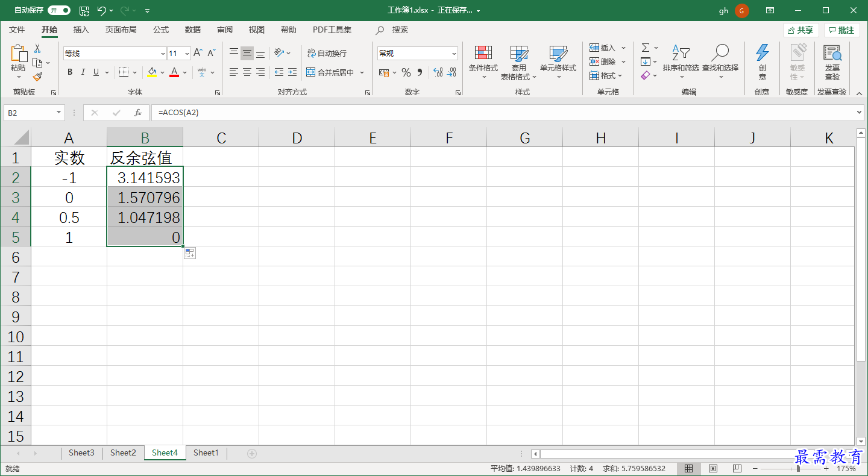Screen dimensions: 868x476
Task: Toggle Italic formatting
Action: (83, 72)
